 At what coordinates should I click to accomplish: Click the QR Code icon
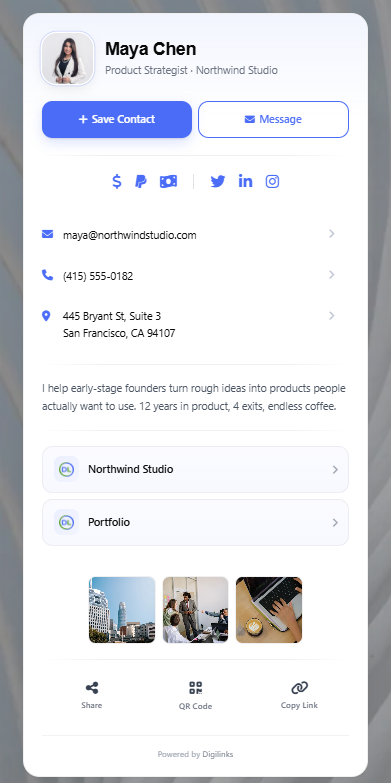coord(196,688)
